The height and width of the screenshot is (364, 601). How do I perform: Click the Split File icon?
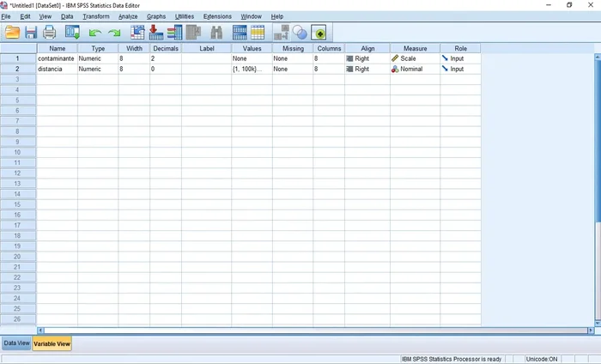tap(240, 33)
